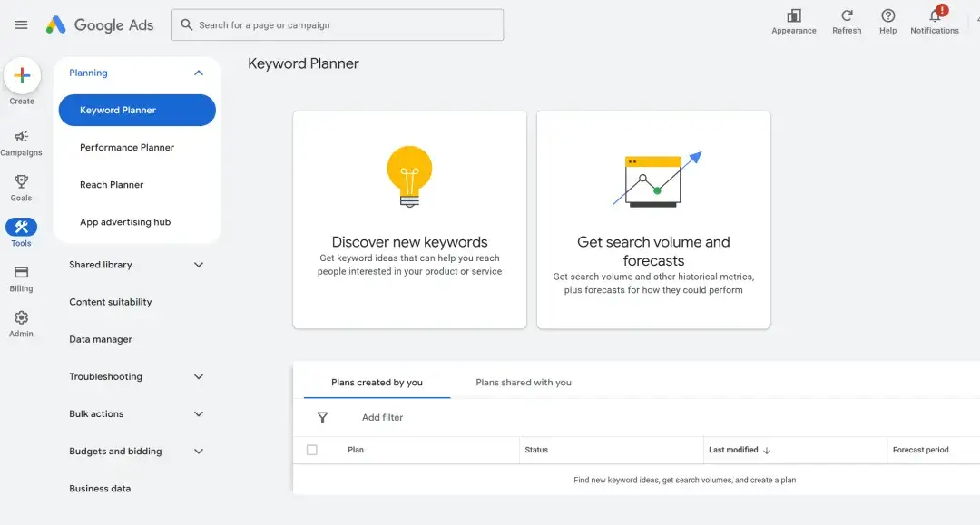980x525 pixels.
Task: Click the Forecast period column header
Action: [x=921, y=450]
